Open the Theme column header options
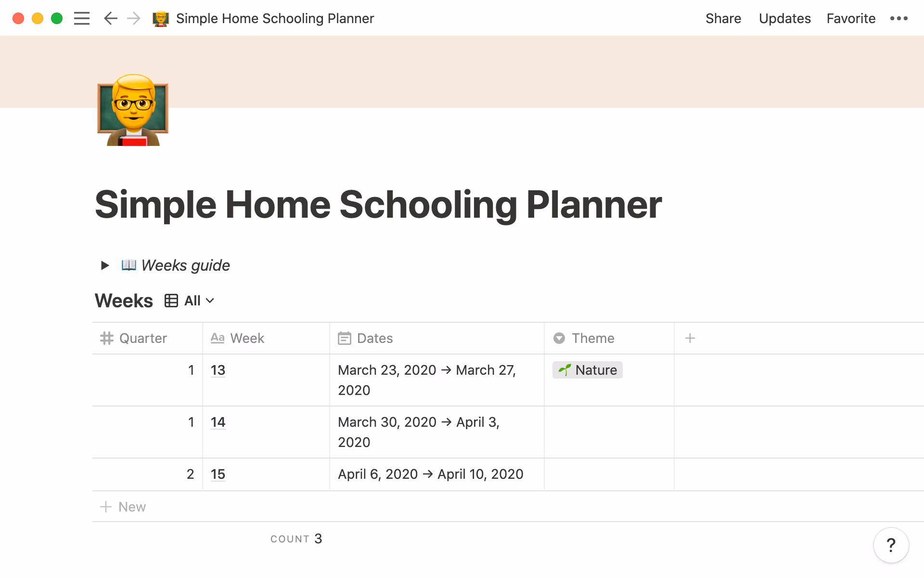The height and width of the screenshot is (578, 924). tap(592, 338)
